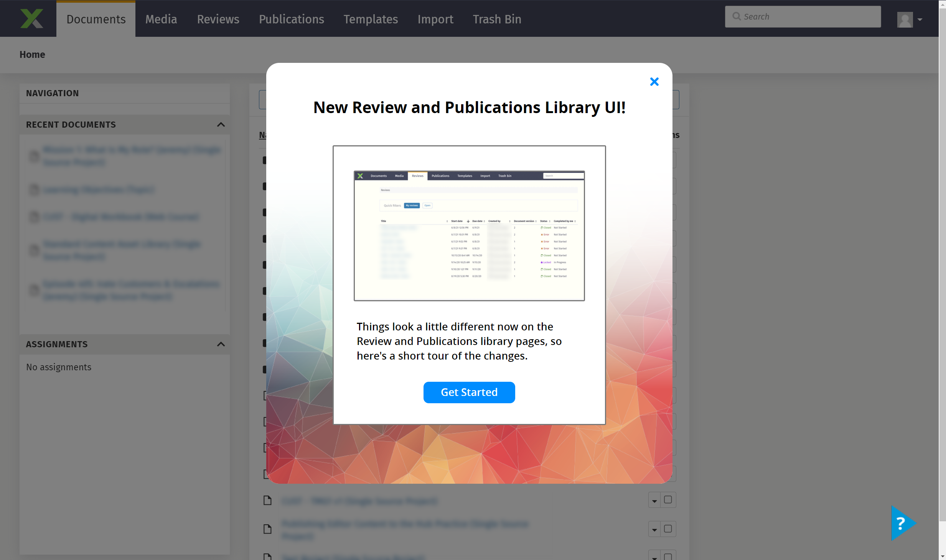946x560 pixels.
Task: Tick the Publishing document row checkbox
Action: 668,529
